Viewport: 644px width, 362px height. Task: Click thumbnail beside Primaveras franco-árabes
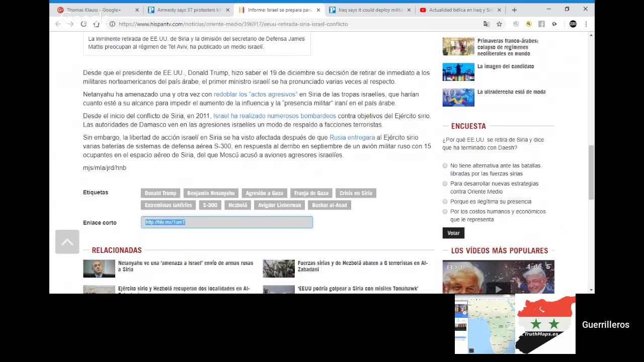point(458,46)
